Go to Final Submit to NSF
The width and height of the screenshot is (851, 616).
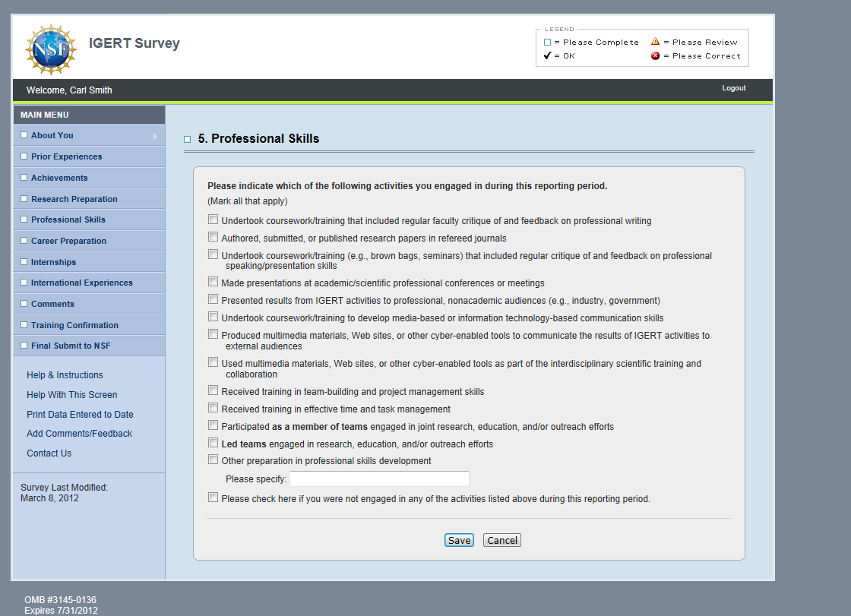pyautogui.click(x=71, y=346)
